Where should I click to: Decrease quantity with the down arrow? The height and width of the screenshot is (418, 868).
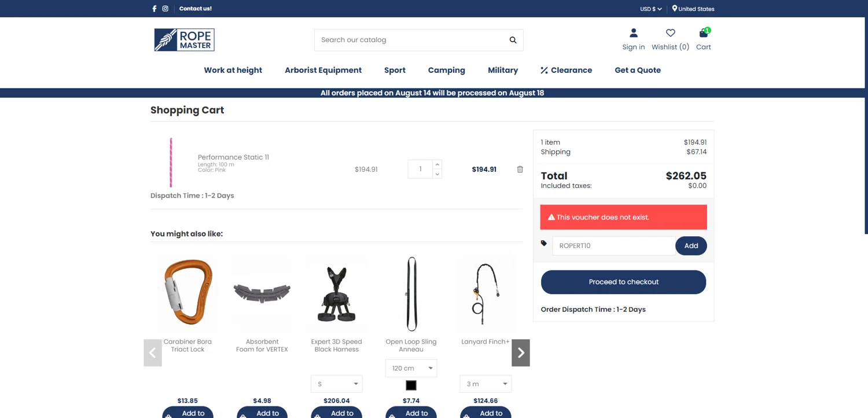click(x=437, y=174)
